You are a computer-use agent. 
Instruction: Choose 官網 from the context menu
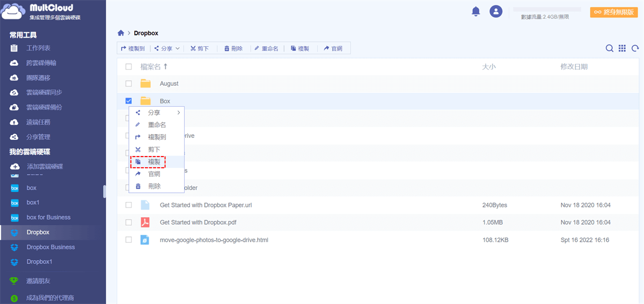157,174
